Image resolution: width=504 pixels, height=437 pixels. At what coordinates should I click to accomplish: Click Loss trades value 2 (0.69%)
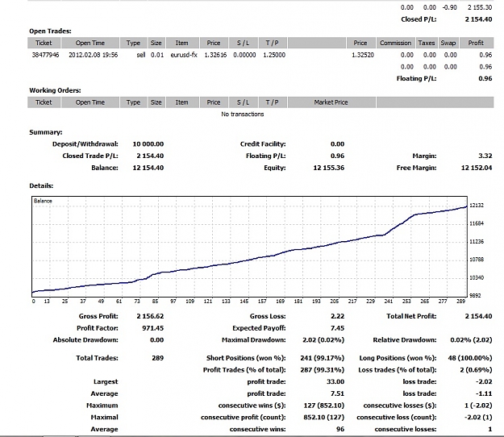(476, 370)
